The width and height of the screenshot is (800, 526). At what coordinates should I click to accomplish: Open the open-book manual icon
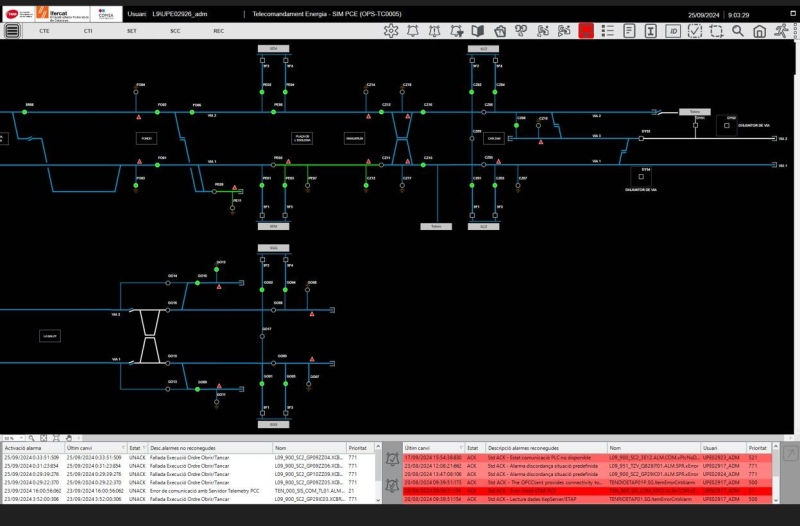click(x=477, y=31)
